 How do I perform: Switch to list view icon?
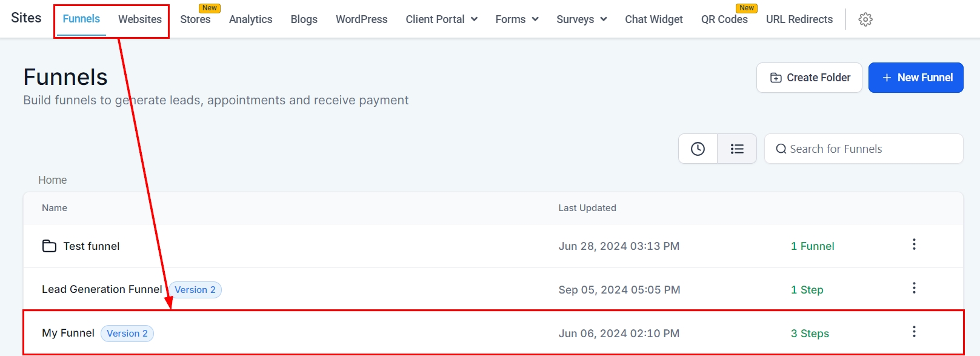(737, 149)
